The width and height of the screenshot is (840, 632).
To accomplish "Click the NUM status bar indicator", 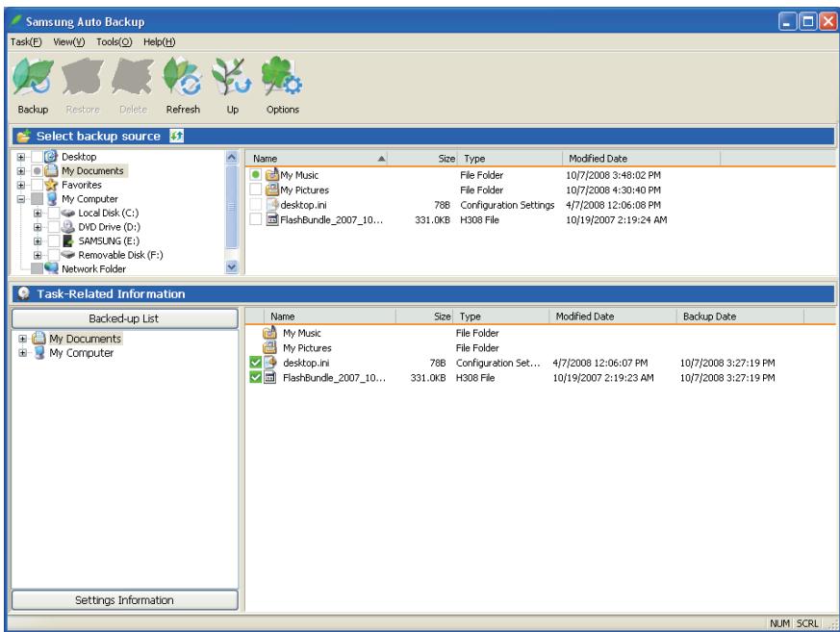I will pyautogui.click(x=779, y=623).
